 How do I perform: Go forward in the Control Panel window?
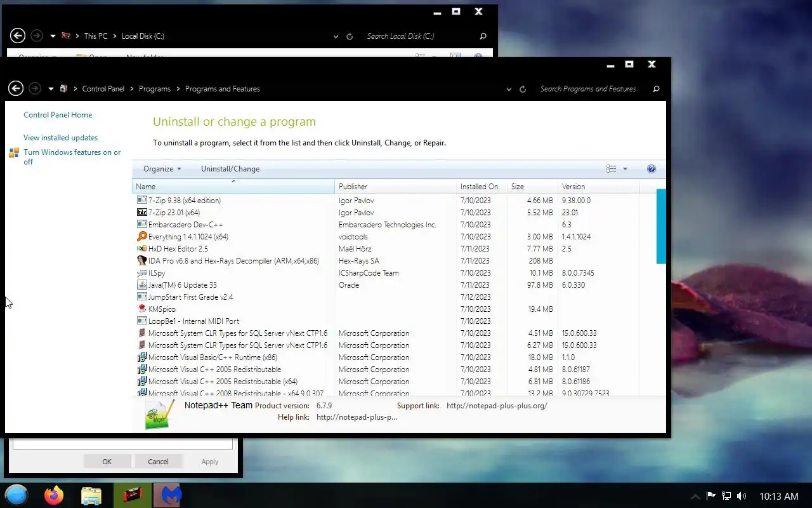coord(36,89)
